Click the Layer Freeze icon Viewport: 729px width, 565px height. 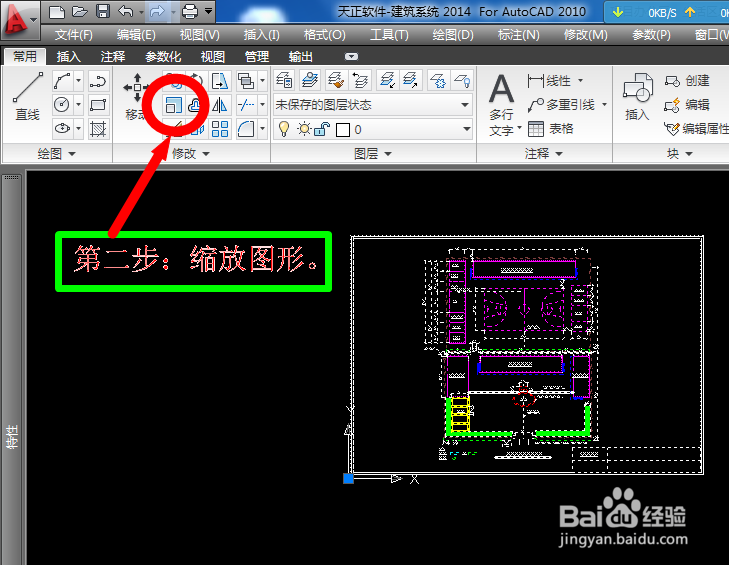[437, 80]
